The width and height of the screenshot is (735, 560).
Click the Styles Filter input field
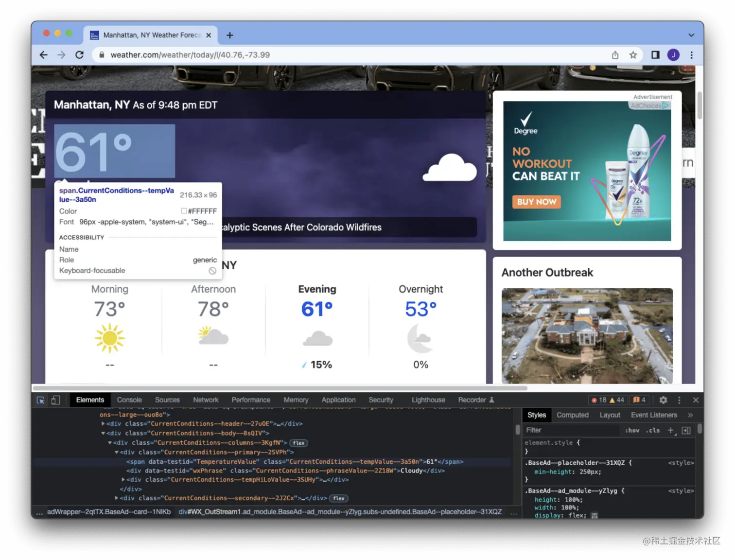[573, 430]
